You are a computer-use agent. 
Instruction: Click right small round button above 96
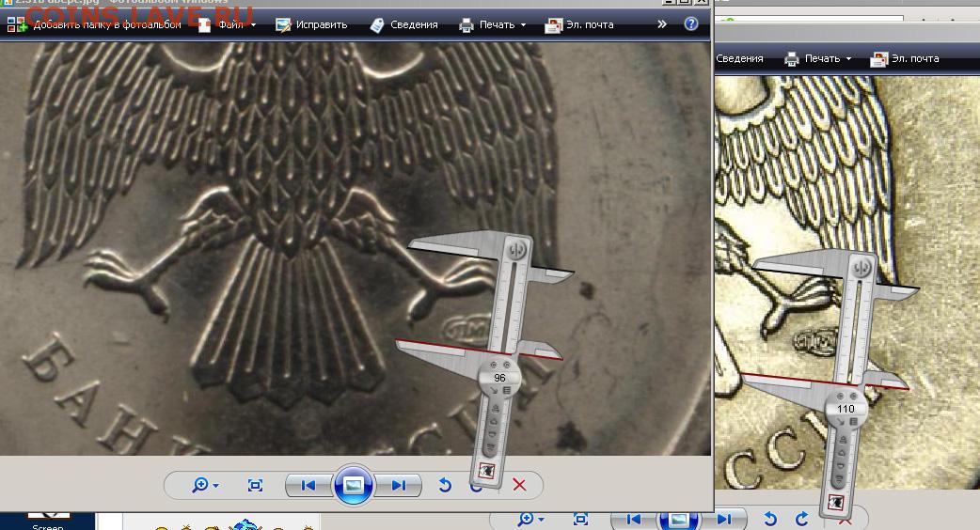[x=506, y=365]
